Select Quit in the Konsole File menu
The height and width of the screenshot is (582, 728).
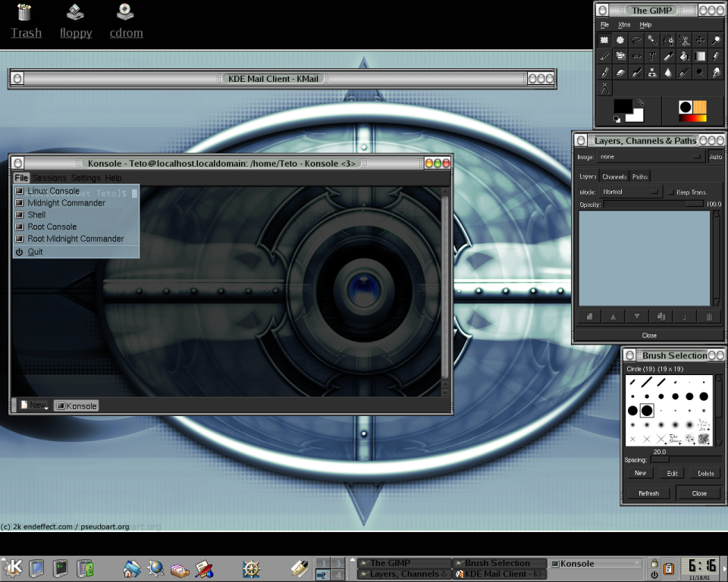pos(76,252)
